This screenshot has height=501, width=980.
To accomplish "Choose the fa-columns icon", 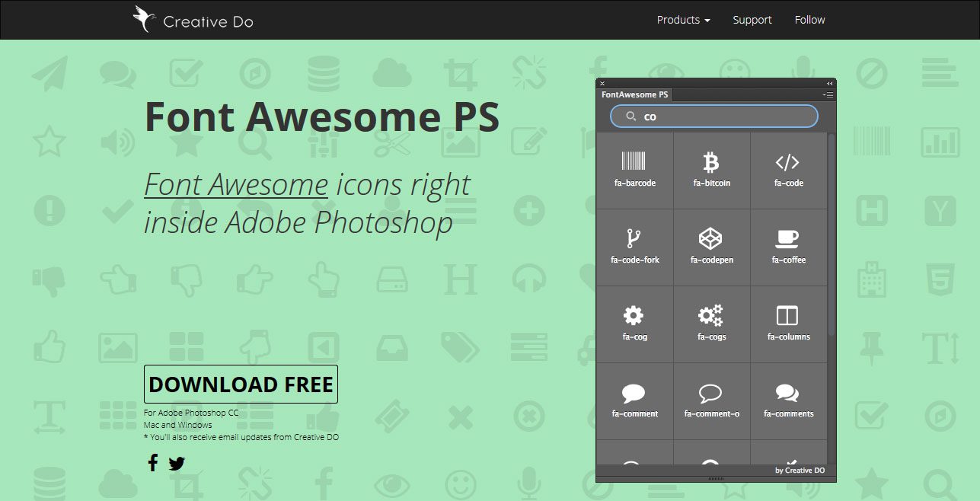I will 788,322.
